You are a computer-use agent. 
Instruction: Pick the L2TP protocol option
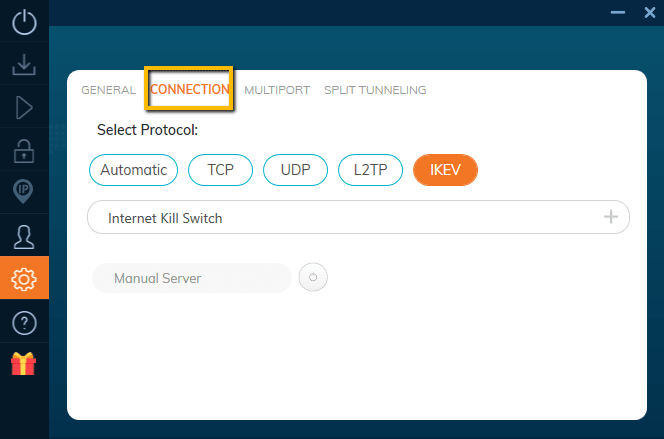pyautogui.click(x=370, y=170)
